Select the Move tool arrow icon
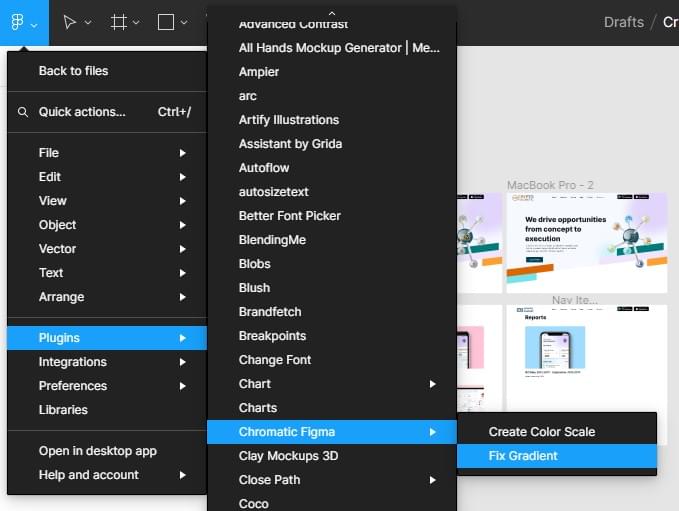Viewport: 679px width, 511px height. 69,22
